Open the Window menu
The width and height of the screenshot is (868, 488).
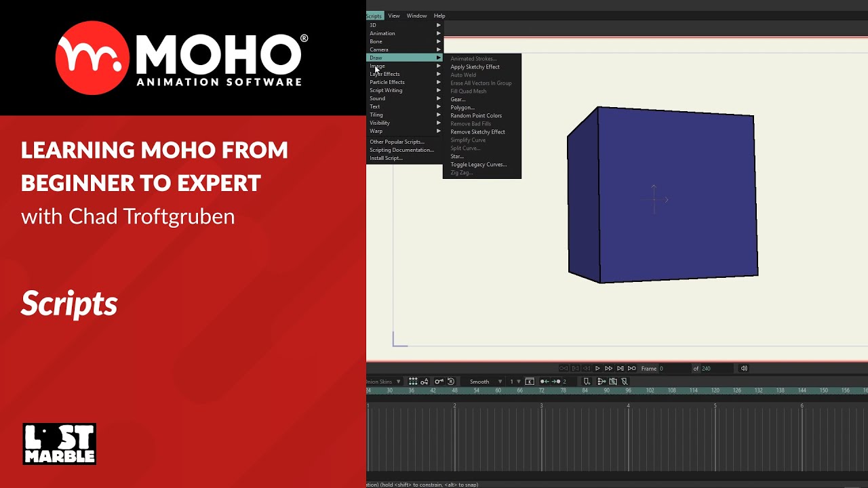coord(416,16)
